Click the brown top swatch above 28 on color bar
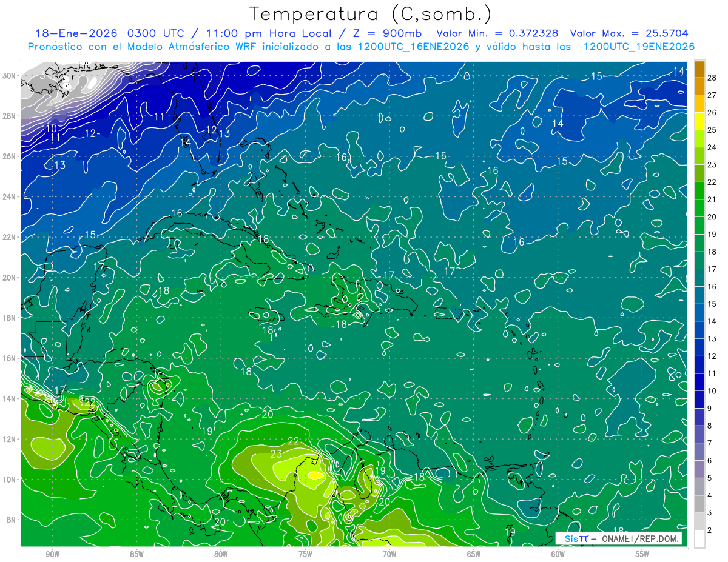The width and height of the screenshot is (728, 562). tap(699, 69)
